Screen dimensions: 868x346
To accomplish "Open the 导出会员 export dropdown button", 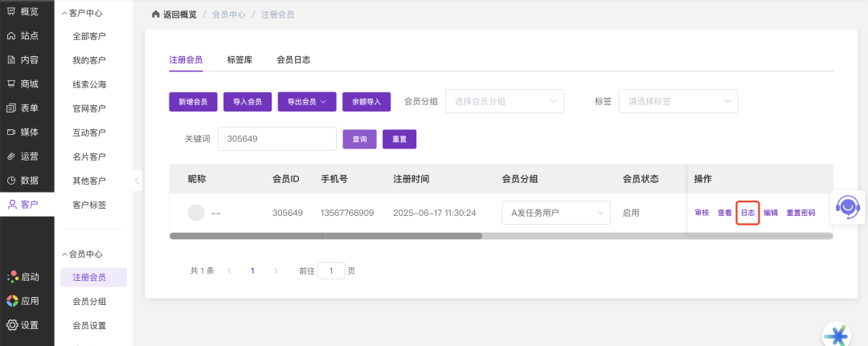I will click(307, 102).
